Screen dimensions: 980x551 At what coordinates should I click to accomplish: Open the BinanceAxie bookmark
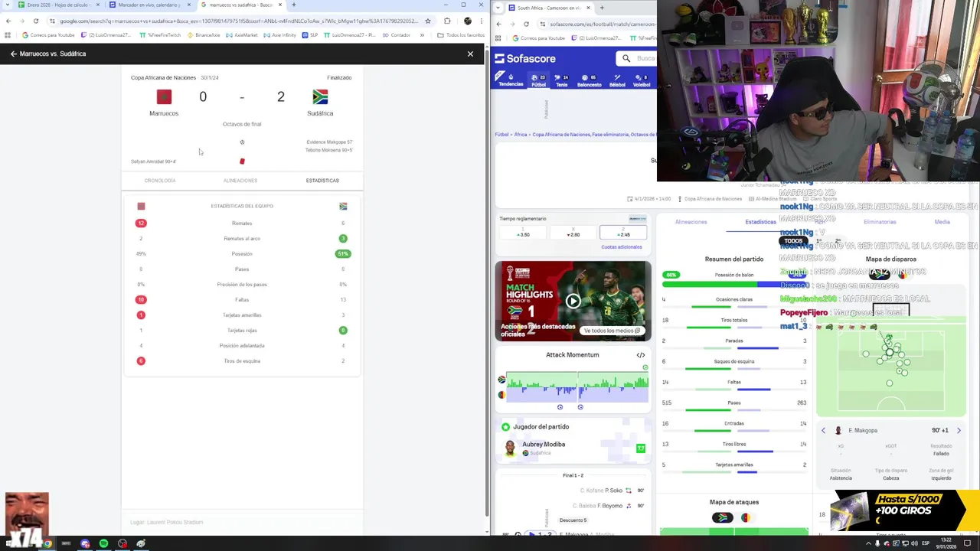(204, 35)
